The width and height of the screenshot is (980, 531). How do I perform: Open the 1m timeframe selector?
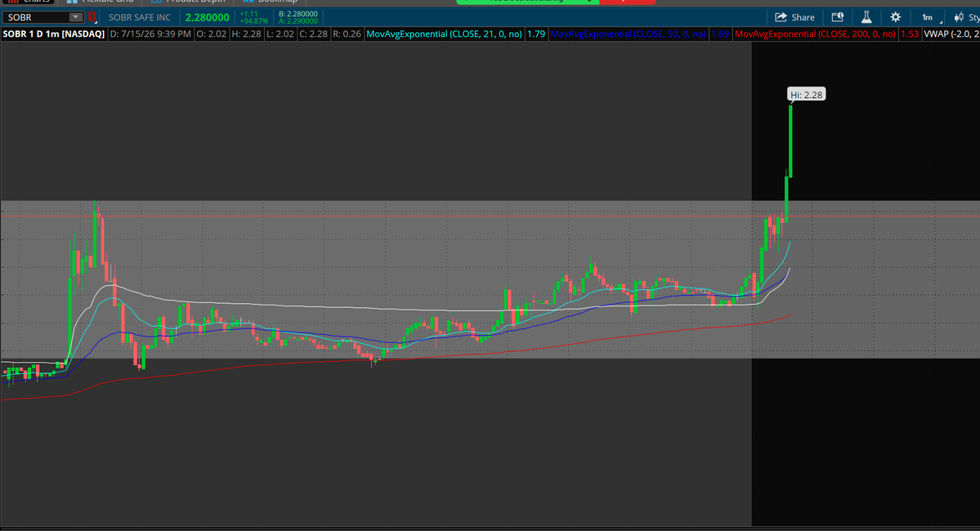click(929, 17)
